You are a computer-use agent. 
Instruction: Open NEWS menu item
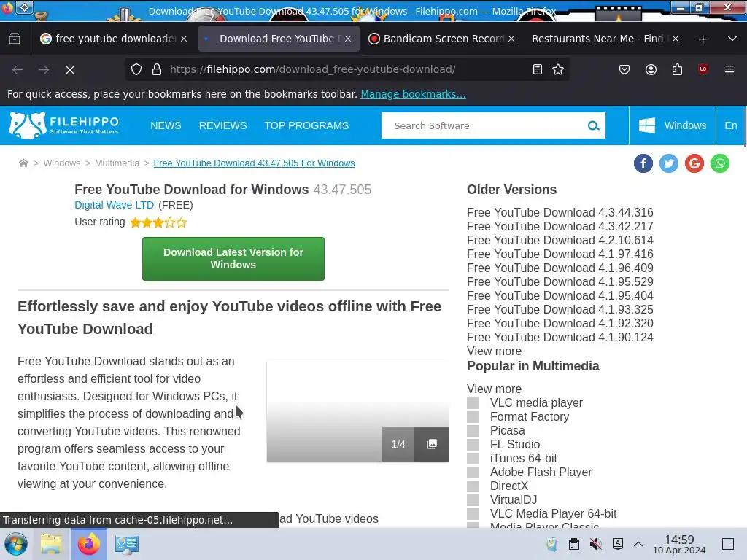(x=166, y=125)
